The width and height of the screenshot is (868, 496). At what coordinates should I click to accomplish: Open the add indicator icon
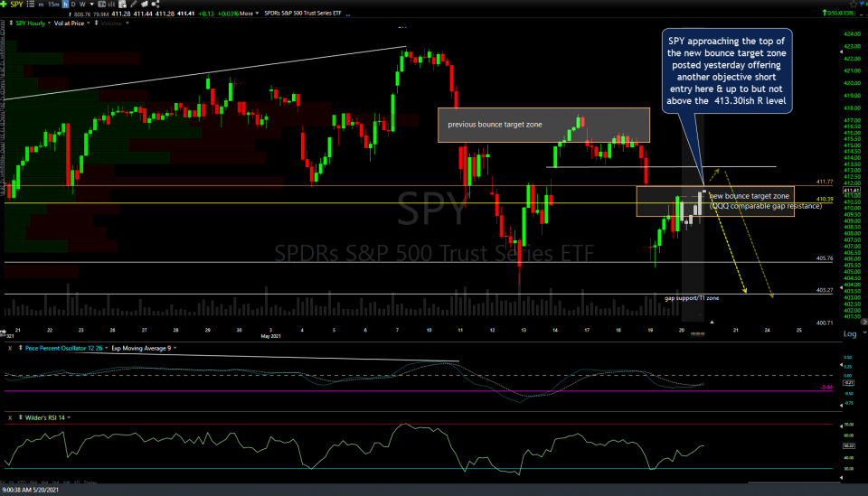click(122, 4)
